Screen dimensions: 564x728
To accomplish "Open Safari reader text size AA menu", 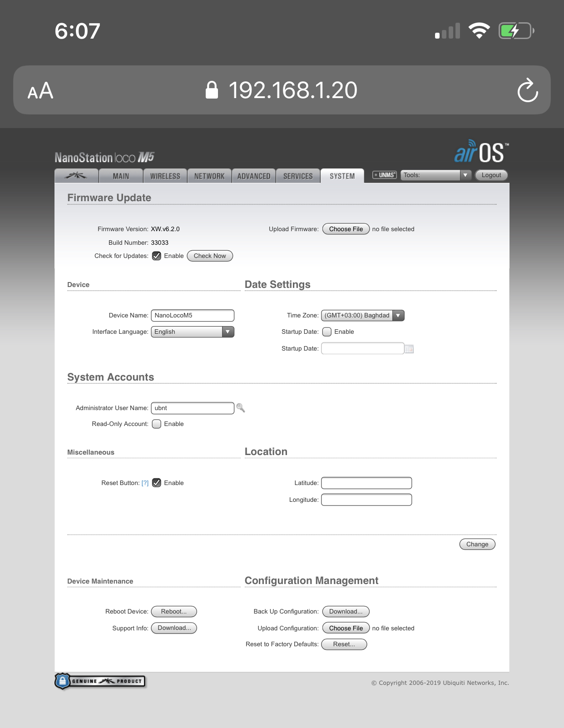I will [x=40, y=91].
